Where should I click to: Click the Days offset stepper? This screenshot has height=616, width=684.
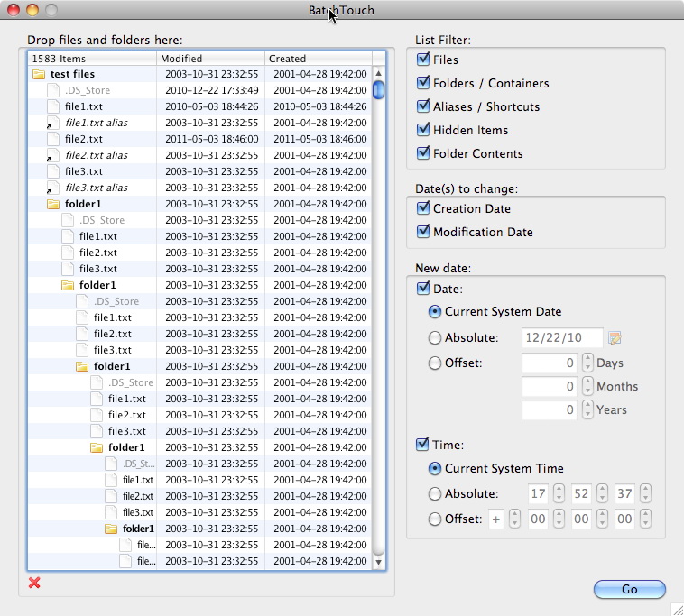point(587,363)
